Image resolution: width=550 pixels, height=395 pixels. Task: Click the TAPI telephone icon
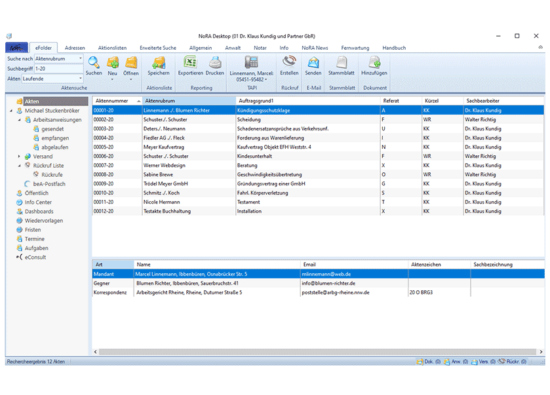[251, 62]
